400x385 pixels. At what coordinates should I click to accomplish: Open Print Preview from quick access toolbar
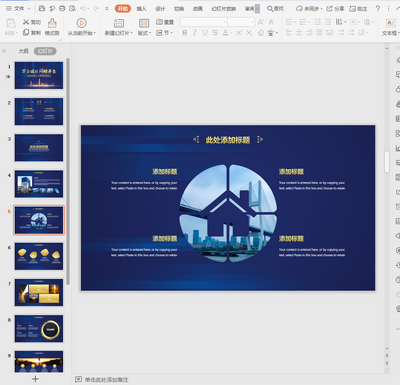pos(72,8)
